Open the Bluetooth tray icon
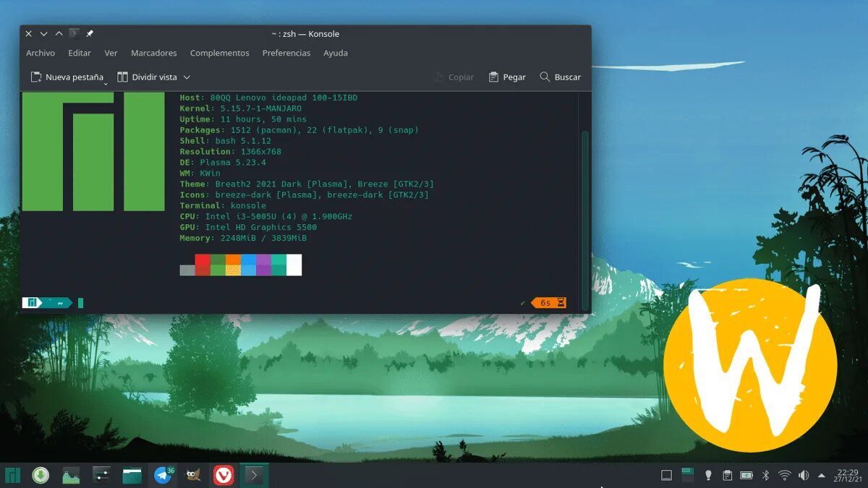Image resolution: width=868 pixels, height=488 pixels. [766, 476]
